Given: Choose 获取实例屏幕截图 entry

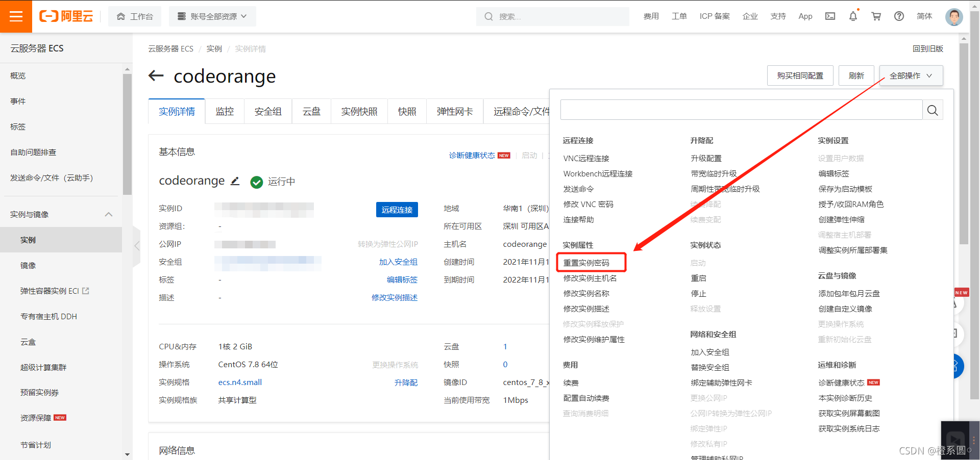Looking at the screenshot, I should (x=849, y=414).
